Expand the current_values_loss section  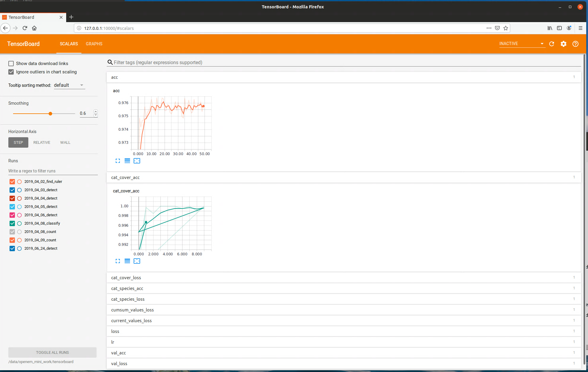pyautogui.click(x=344, y=321)
